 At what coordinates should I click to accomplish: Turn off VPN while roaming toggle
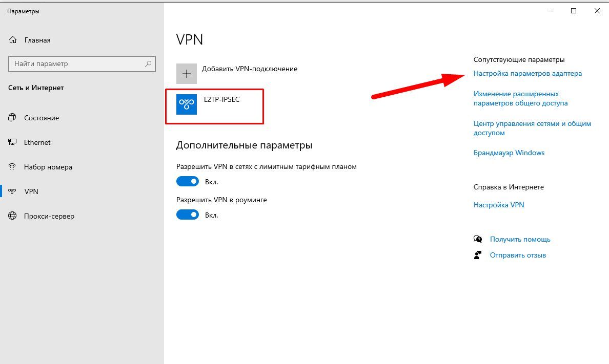click(x=188, y=215)
